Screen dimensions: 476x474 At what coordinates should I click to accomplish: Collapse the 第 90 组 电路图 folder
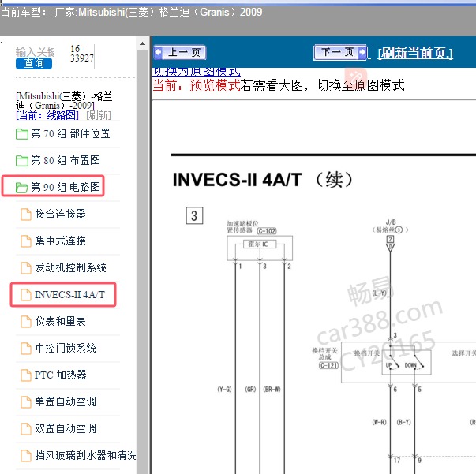tap(58, 187)
